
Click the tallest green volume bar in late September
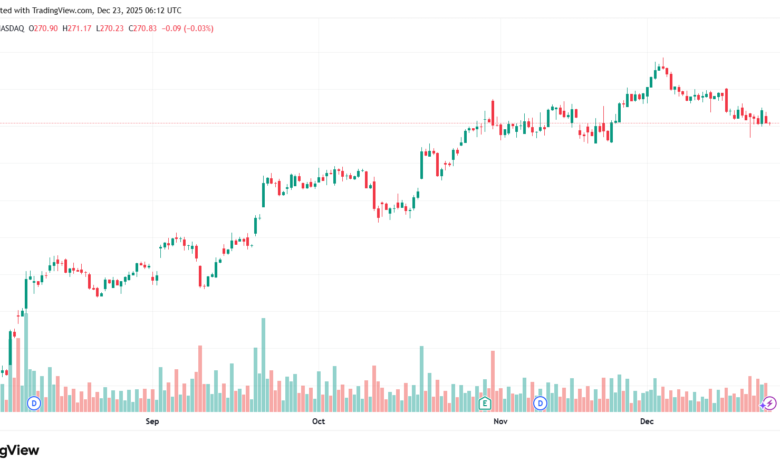click(x=263, y=365)
